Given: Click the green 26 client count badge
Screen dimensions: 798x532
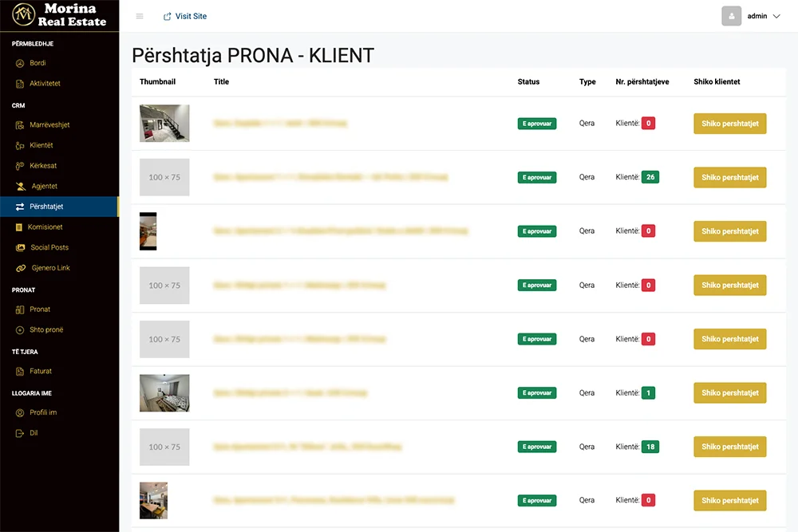Looking at the screenshot, I should (x=650, y=177).
